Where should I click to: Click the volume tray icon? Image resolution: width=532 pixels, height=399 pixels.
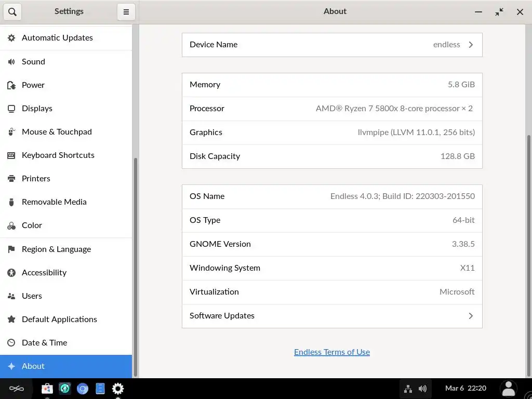click(x=422, y=389)
